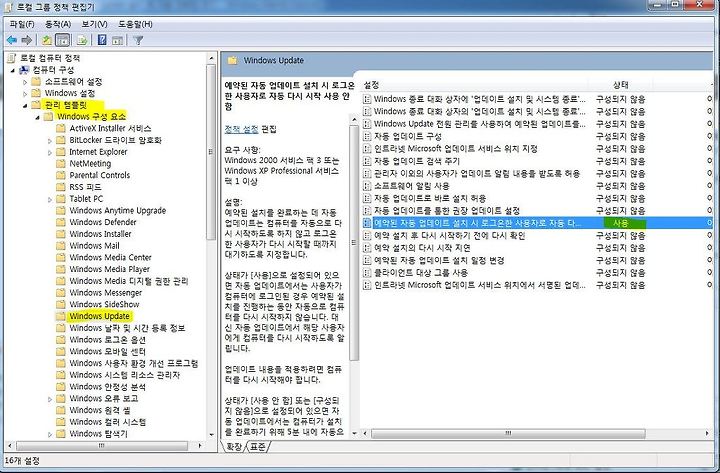
Task: Select Windows Media Center in the tree
Action: point(110,257)
